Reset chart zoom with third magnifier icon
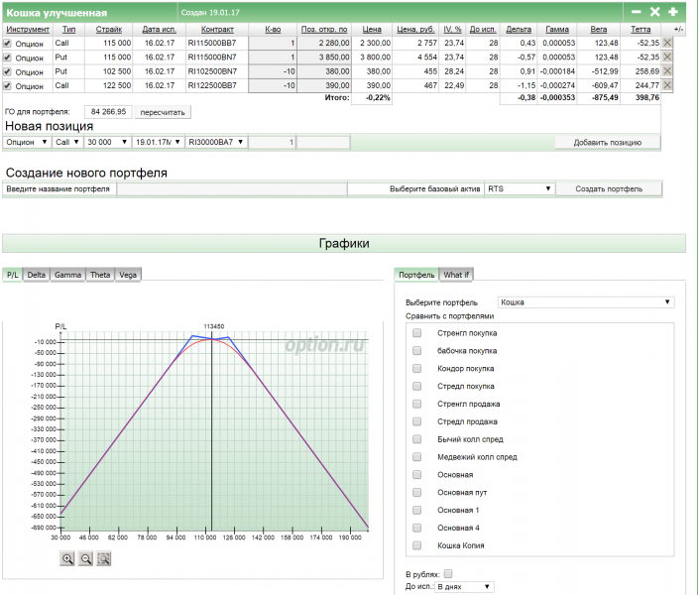Viewport: 700px width, 595px height. 103,559
